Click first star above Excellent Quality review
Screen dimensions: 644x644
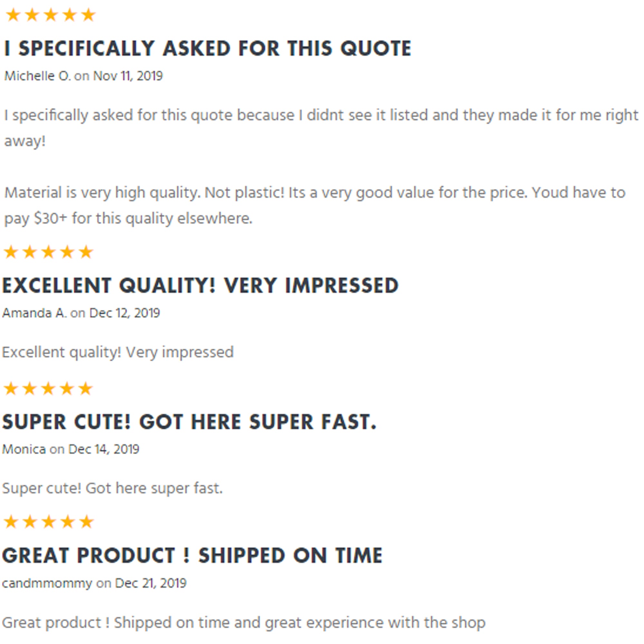click(x=11, y=252)
